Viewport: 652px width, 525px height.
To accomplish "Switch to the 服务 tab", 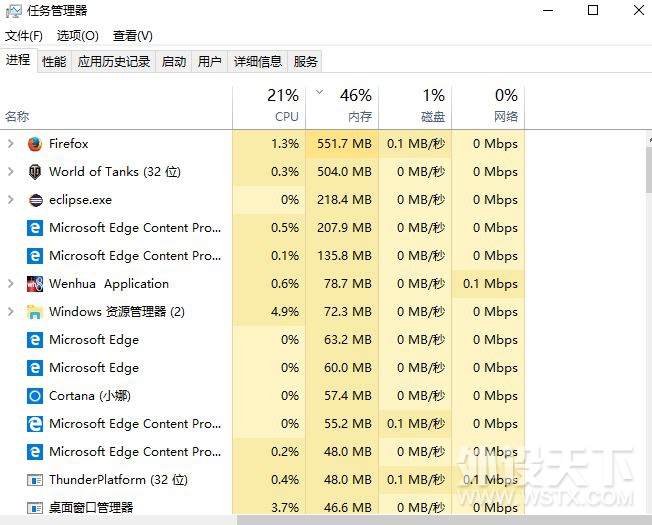I will click(x=306, y=62).
